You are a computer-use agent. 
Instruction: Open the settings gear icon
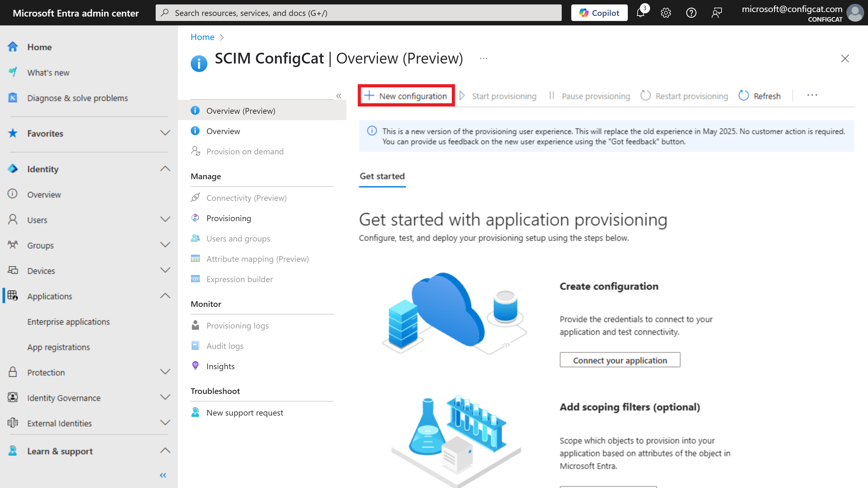(666, 13)
